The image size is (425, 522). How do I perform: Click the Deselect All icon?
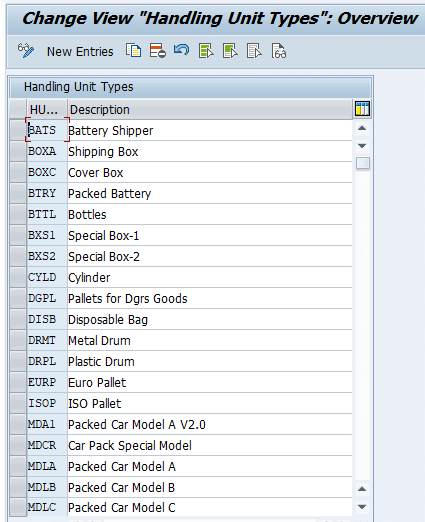point(254,51)
